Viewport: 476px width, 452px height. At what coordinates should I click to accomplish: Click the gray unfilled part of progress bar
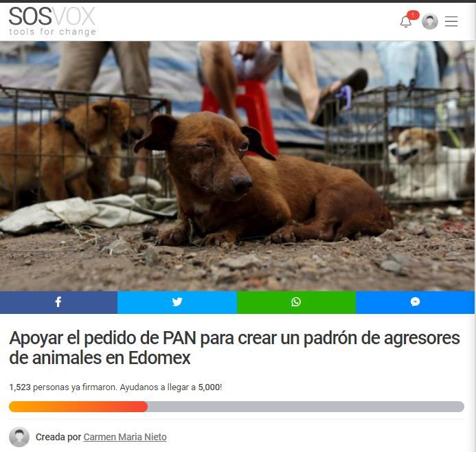click(306, 407)
